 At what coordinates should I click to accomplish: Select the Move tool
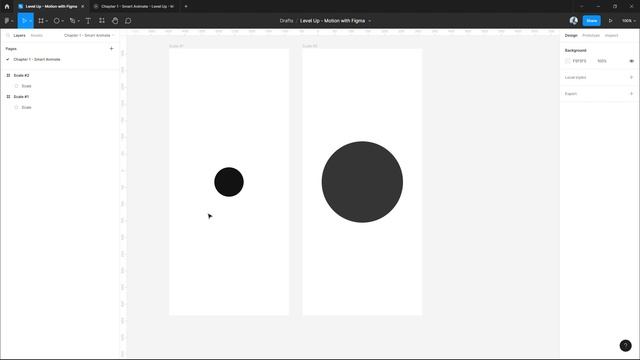(x=24, y=20)
